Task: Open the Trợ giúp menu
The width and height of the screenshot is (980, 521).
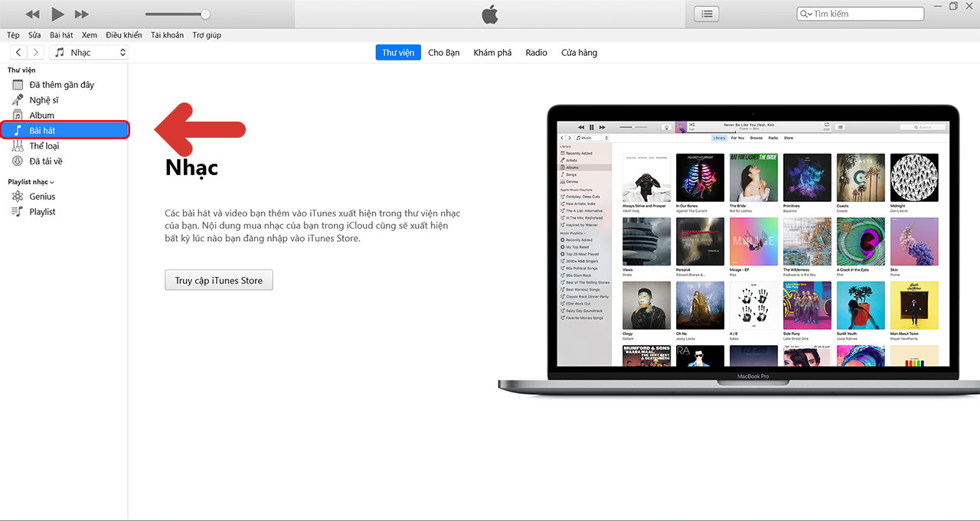Action: coord(207,35)
